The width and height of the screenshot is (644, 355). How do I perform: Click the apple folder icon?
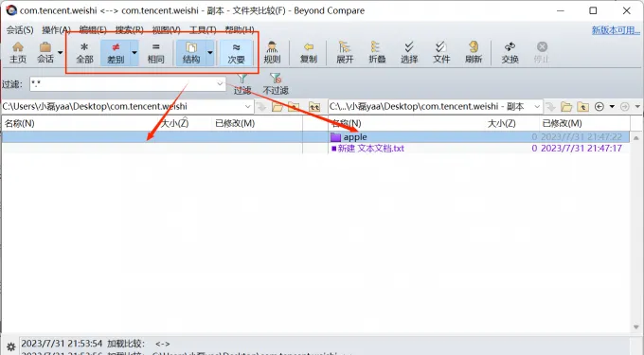point(335,137)
